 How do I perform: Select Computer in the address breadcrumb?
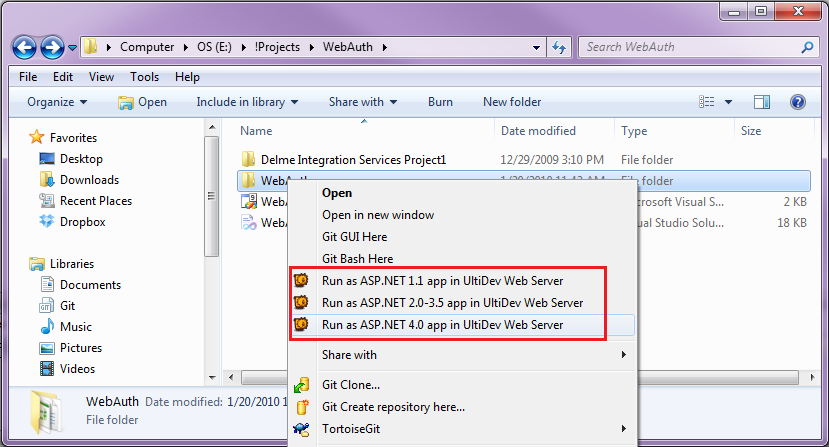(x=147, y=47)
